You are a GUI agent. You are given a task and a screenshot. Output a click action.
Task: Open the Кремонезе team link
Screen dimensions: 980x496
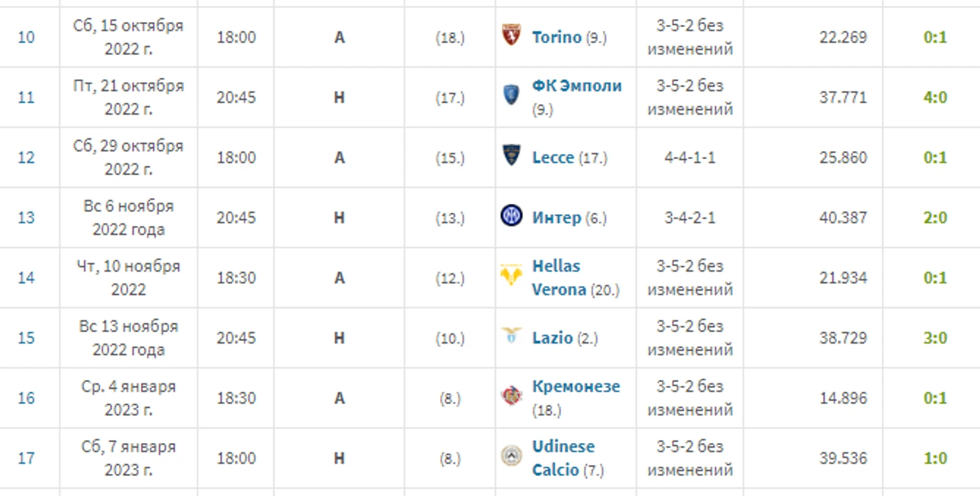tap(576, 387)
